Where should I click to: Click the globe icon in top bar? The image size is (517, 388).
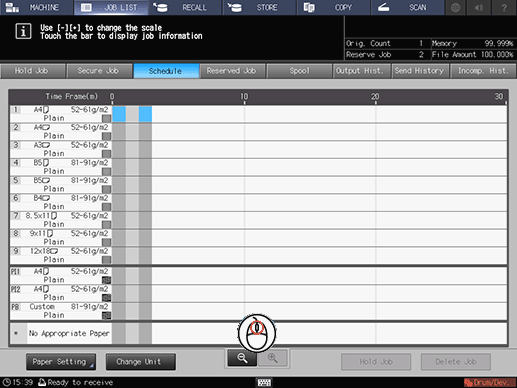[x=455, y=7]
